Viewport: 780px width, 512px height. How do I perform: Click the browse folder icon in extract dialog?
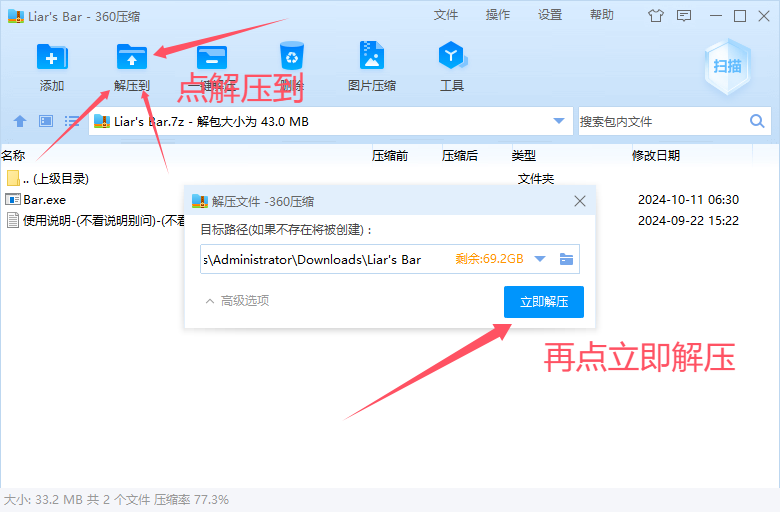[566, 259]
